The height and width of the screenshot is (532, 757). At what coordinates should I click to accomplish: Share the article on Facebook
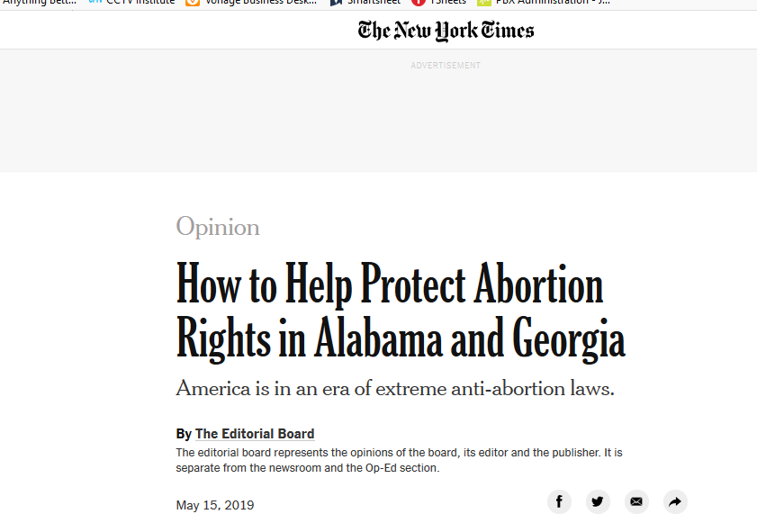tap(559, 501)
